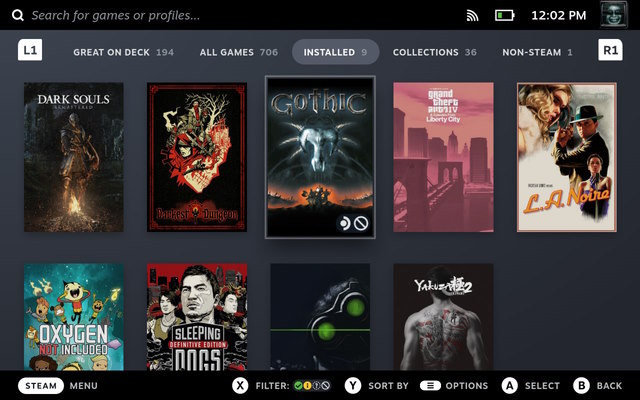
Task: Select the Installed tab
Action: point(336,52)
